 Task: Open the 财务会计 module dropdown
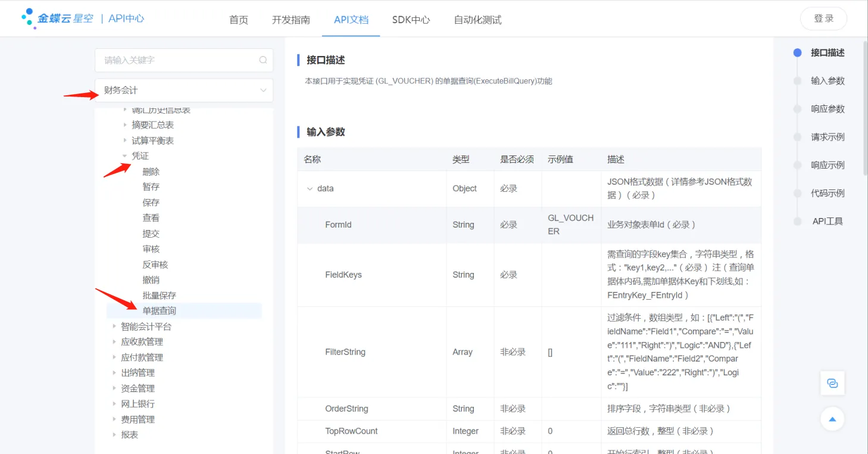click(x=184, y=91)
